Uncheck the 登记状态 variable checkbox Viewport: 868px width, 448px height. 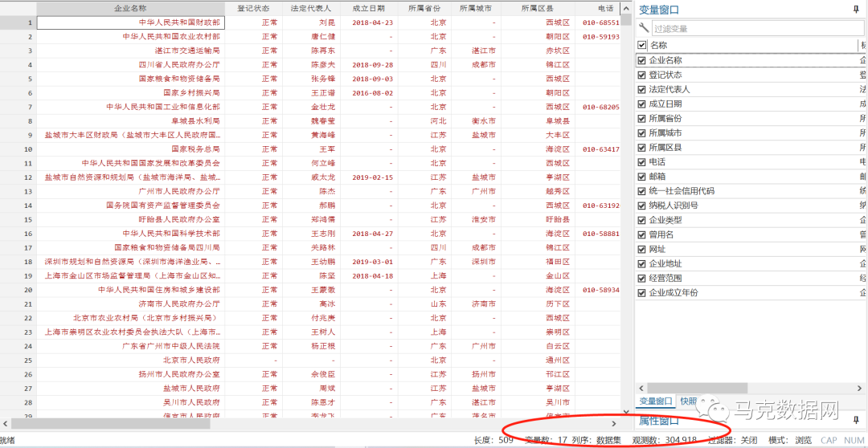pos(642,75)
